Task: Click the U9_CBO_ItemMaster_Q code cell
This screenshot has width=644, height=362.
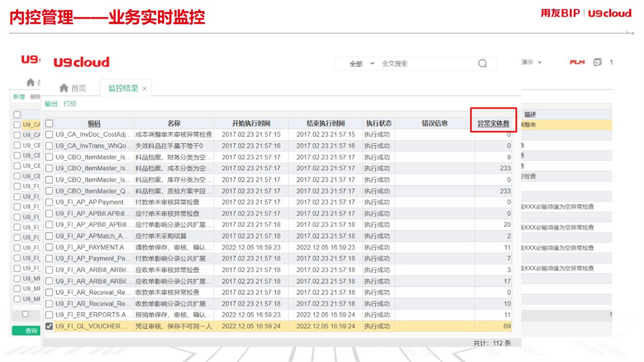Action: click(94, 191)
